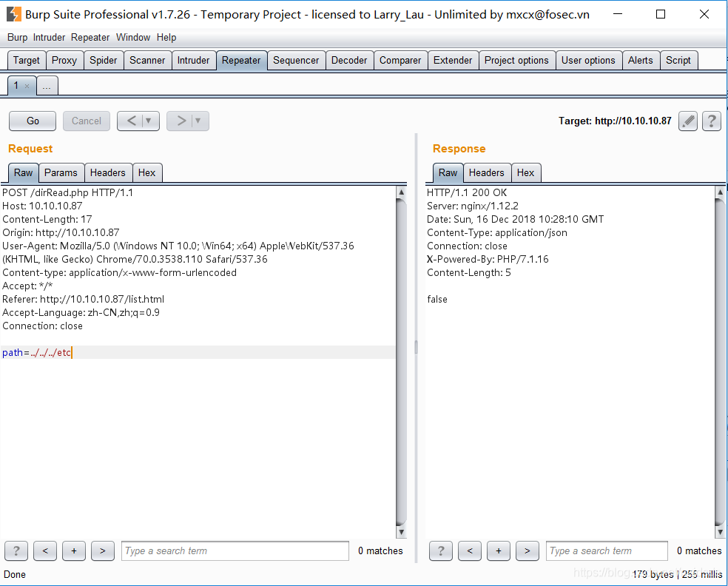Click the plus options button in the request search
Image resolution: width=728 pixels, height=586 pixels.
74,550
